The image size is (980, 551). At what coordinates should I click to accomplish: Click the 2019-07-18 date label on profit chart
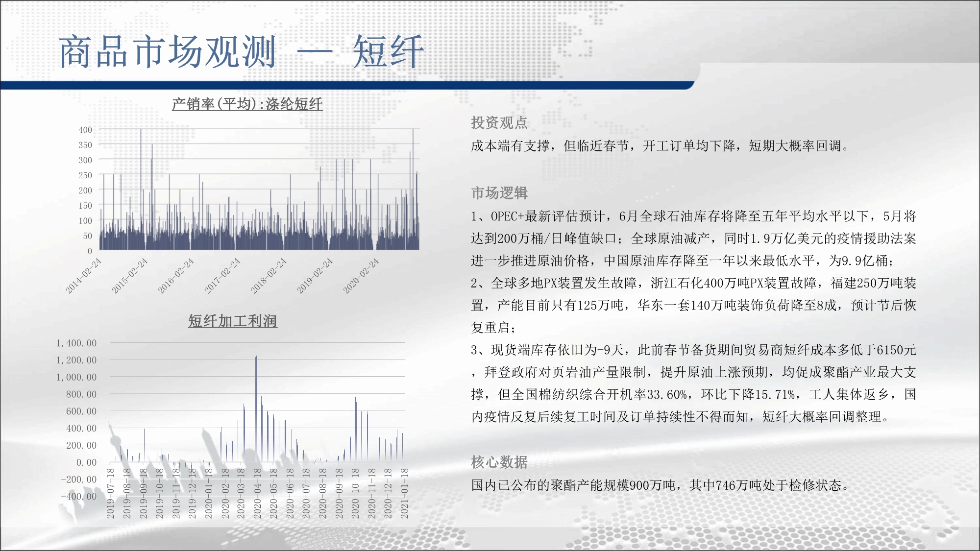pos(111,493)
